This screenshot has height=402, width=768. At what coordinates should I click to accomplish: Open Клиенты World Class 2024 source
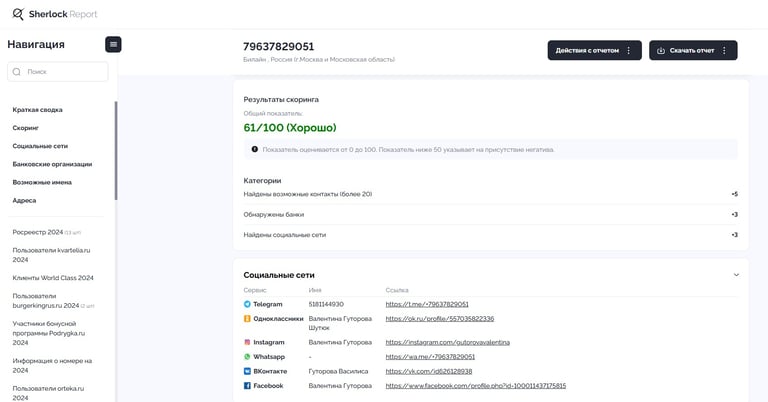53,278
